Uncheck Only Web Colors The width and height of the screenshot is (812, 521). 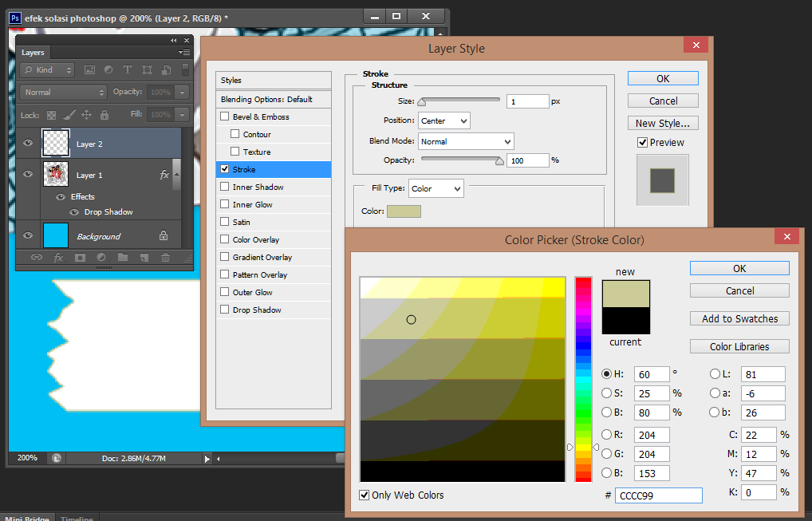pyautogui.click(x=365, y=495)
